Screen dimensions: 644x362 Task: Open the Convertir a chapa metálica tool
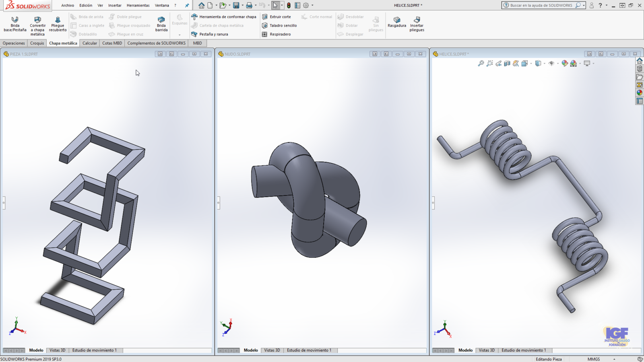[x=37, y=25]
